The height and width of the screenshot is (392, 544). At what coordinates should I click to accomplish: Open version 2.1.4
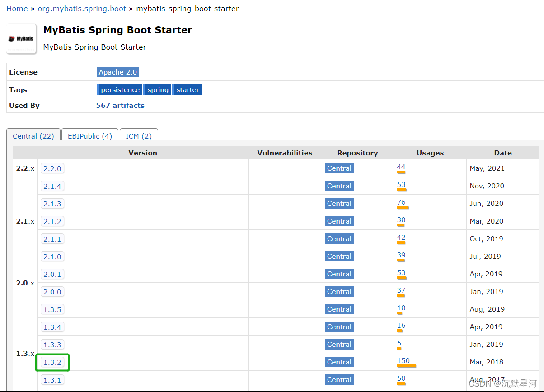click(x=52, y=186)
